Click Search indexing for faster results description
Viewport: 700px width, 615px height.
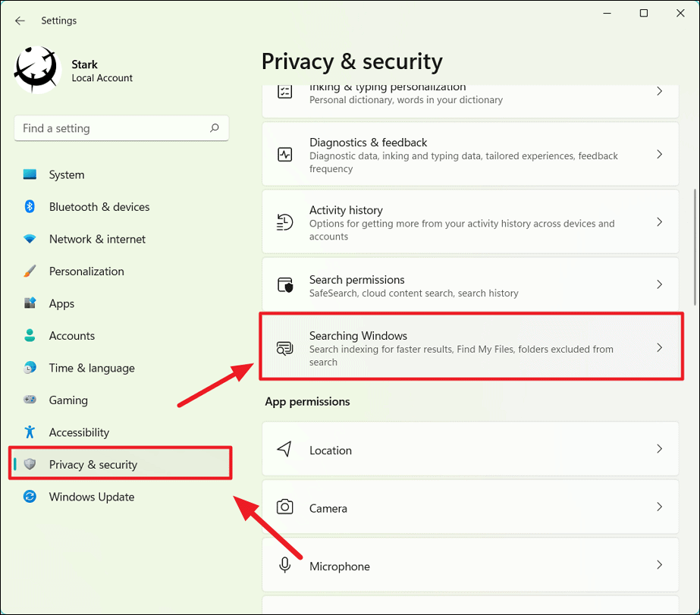(x=461, y=356)
